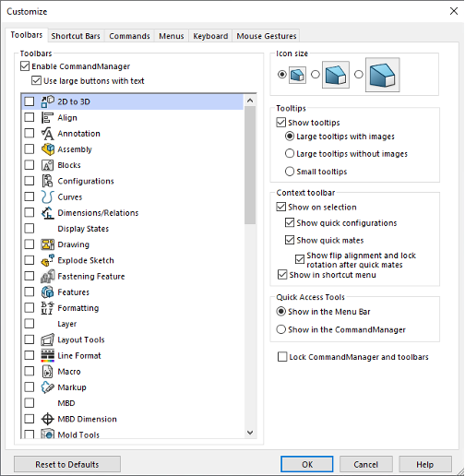Click the Curves toolbar icon
This screenshot has width=465, height=476.
(48, 197)
